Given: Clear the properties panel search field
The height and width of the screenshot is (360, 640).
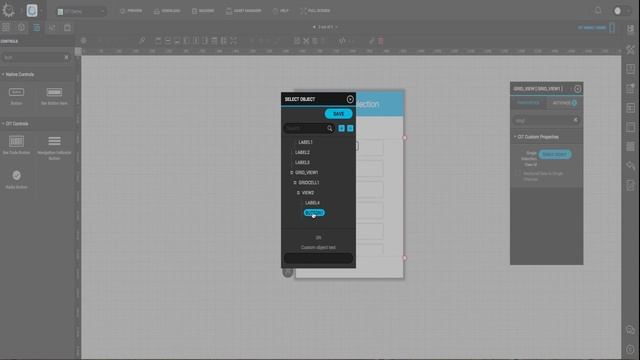Looking at the screenshot, I should point(576,120).
